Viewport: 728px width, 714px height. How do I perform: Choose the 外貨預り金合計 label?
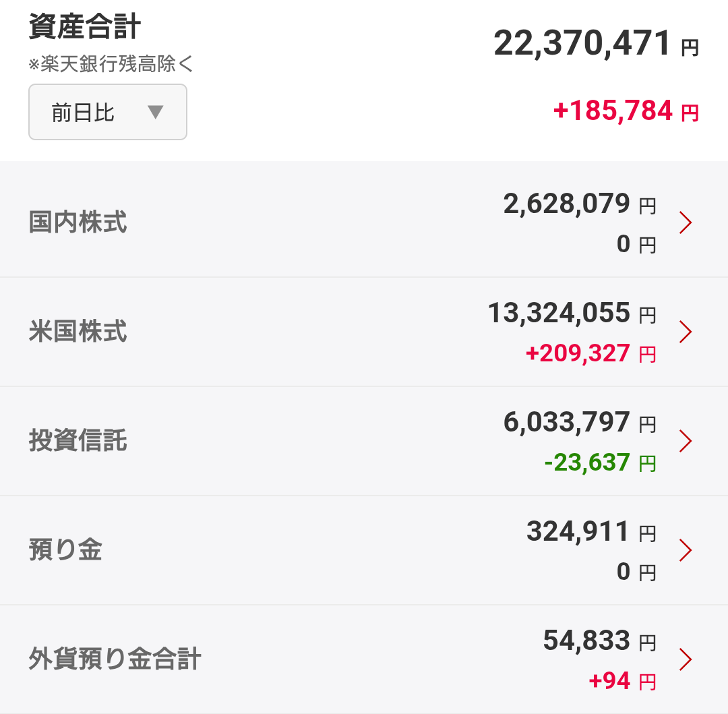click(x=115, y=659)
